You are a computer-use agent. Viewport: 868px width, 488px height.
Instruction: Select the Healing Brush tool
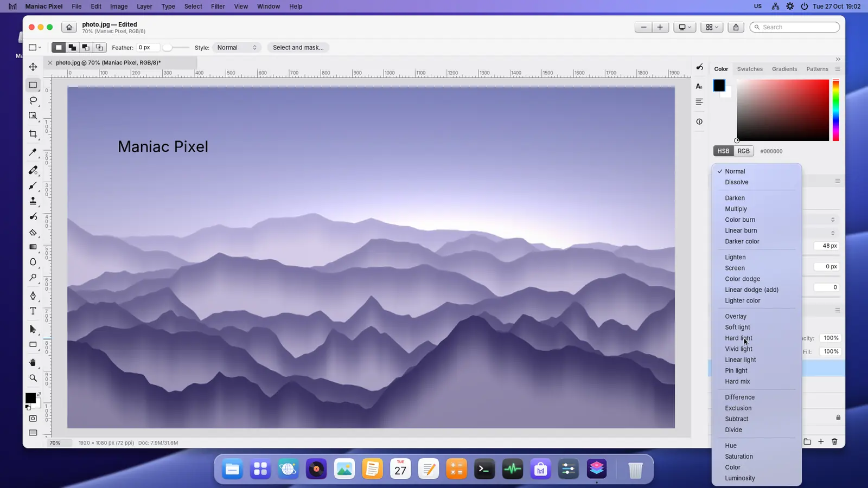point(33,170)
